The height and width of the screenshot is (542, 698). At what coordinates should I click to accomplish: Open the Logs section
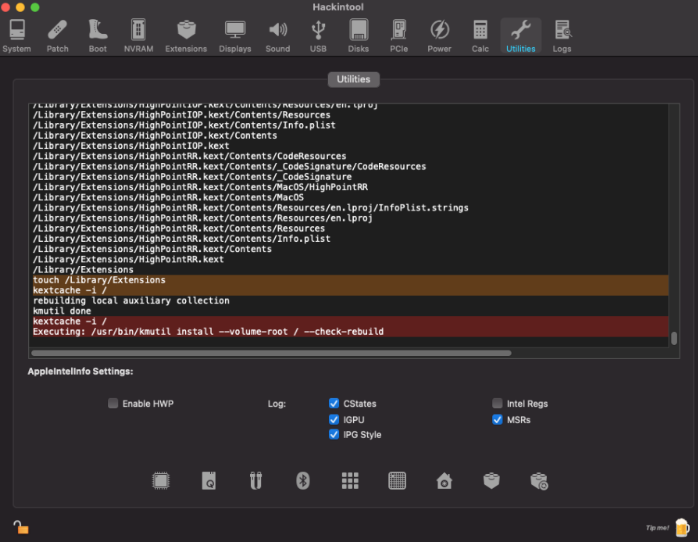point(562,36)
